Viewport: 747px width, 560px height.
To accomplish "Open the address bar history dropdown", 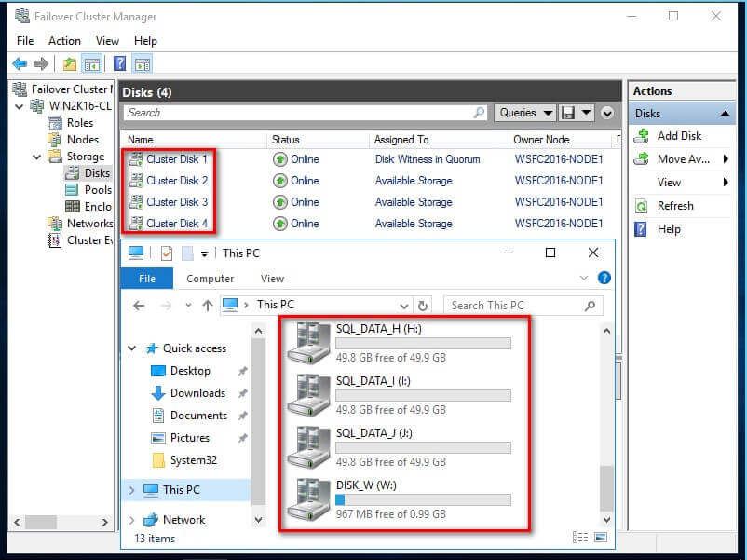I will click(x=404, y=306).
